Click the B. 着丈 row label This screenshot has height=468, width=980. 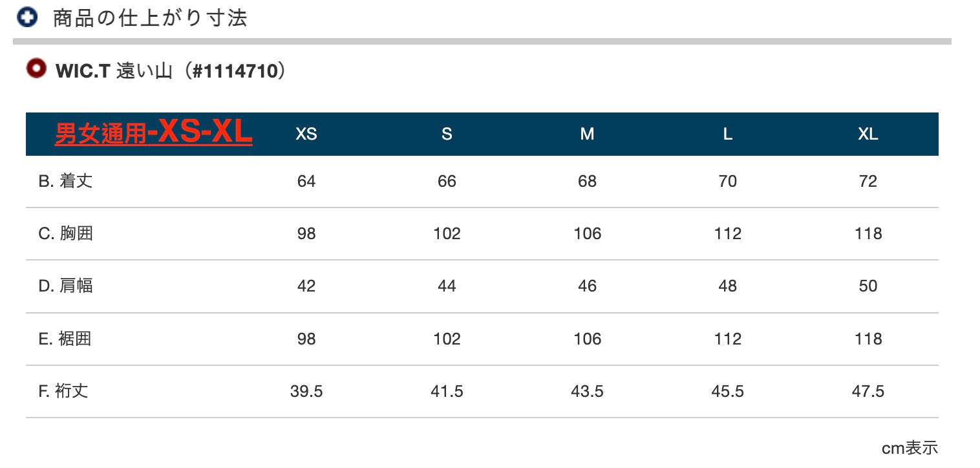pos(65,181)
